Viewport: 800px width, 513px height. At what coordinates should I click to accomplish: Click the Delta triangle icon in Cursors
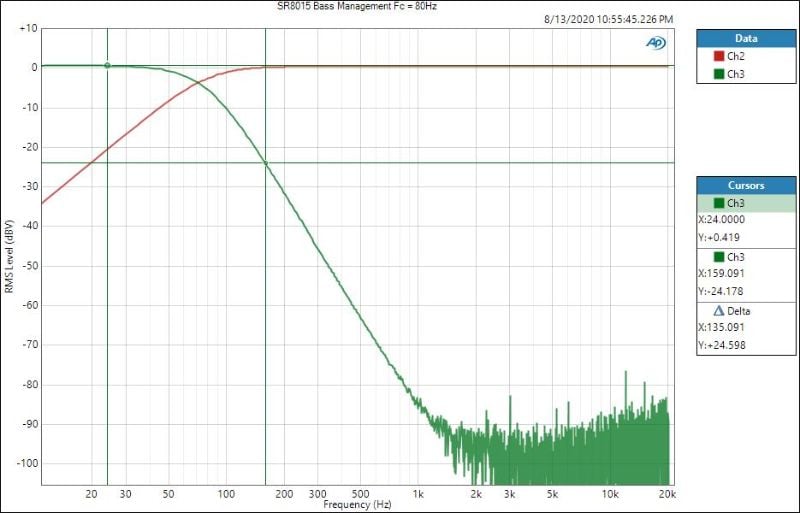coord(718,311)
